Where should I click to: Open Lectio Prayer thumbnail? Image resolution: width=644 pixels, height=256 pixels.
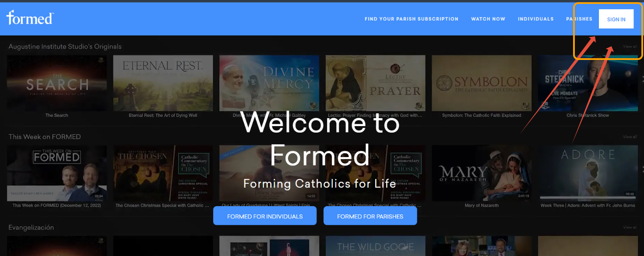coord(376,83)
